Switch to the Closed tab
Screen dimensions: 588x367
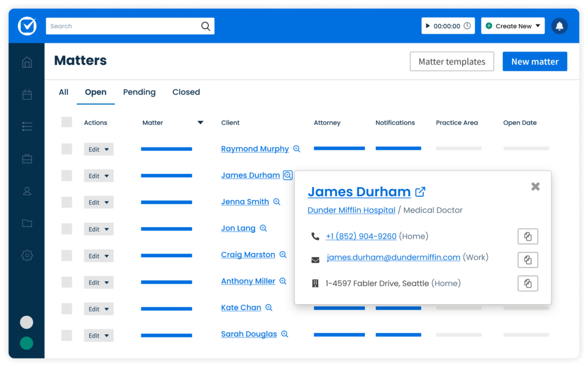(x=186, y=92)
